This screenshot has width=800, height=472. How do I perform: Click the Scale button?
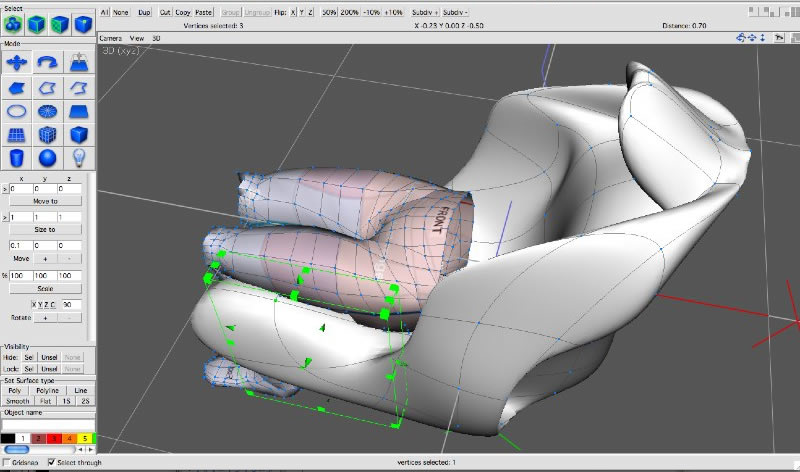pos(45,288)
